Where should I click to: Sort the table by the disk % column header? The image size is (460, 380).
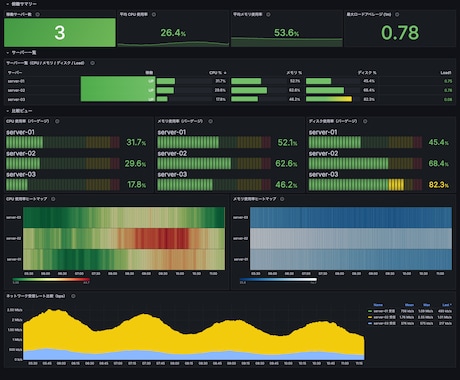367,73
